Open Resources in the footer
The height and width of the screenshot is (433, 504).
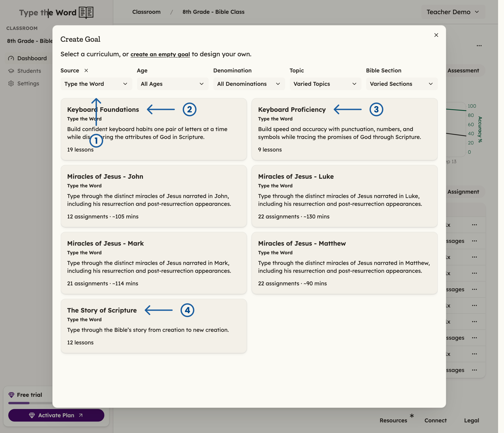click(393, 420)
